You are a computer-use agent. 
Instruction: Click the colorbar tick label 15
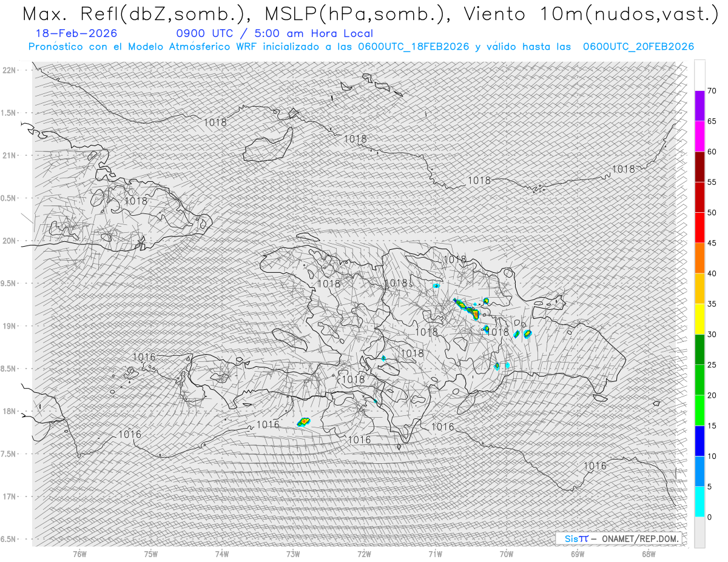point(712,426)
